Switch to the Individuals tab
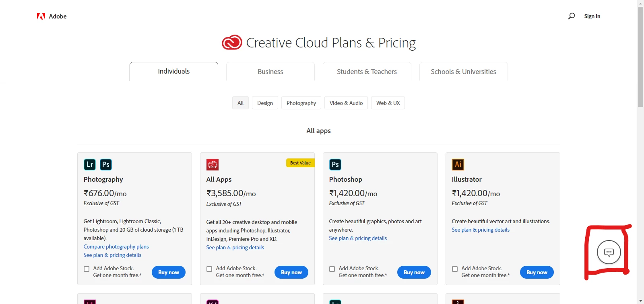 point(174,72)
